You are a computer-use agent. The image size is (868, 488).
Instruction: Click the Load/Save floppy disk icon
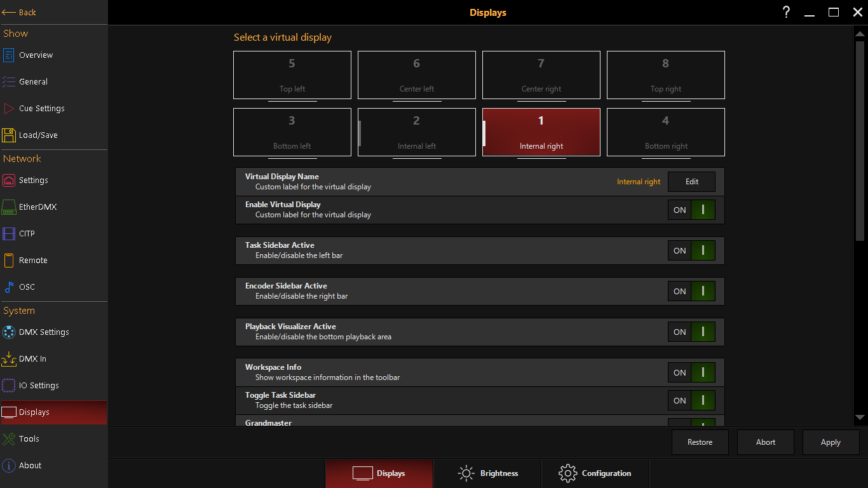[x=9, y=135]
